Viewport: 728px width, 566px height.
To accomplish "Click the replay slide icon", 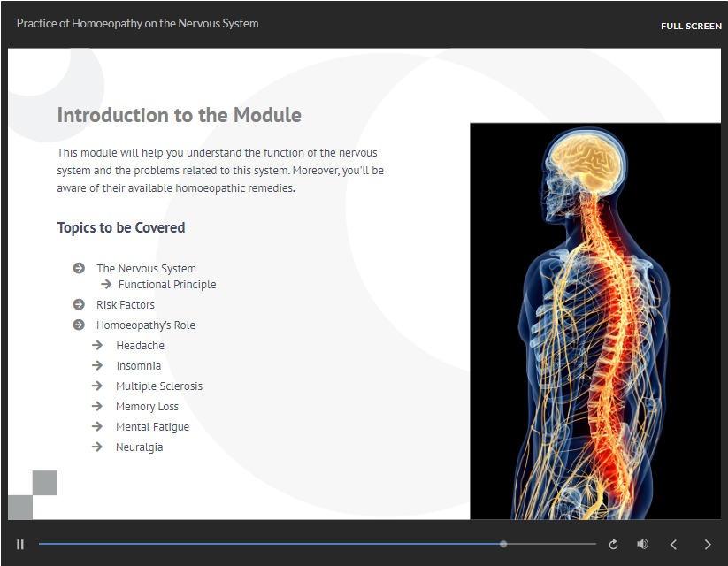I will [x=613, y=545].
